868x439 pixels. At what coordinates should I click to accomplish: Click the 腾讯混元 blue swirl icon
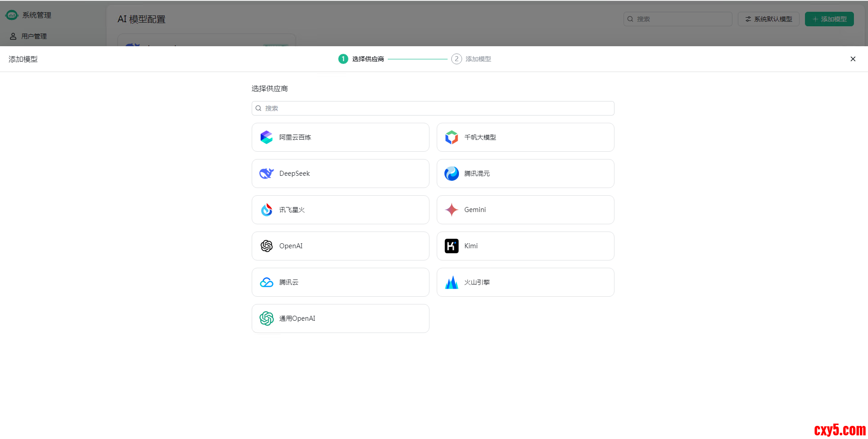tap(451, 174)
